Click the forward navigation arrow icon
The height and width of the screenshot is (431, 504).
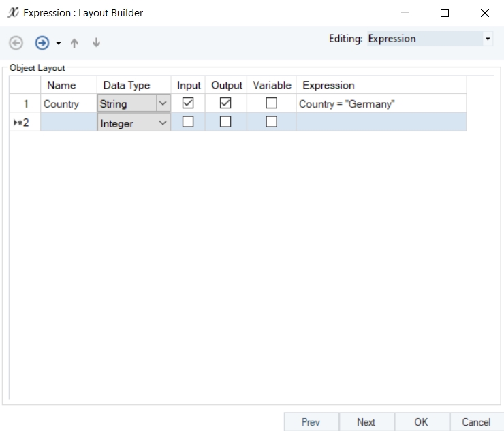(x=42, y=43)
